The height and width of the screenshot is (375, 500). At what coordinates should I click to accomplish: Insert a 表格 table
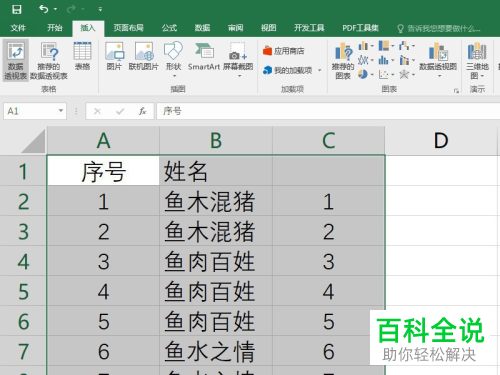pyautogui.click(x=82, y=56)
